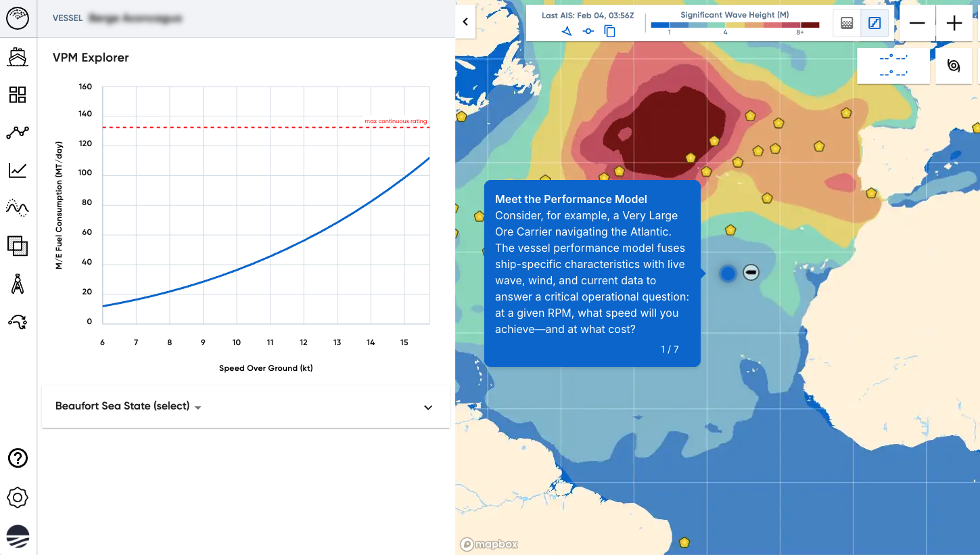Click the "Last AIS: Feb 04, 03:56Z" text
This screenshot has width=980, height=555.
pyautogui.click(x=588, y=15)
